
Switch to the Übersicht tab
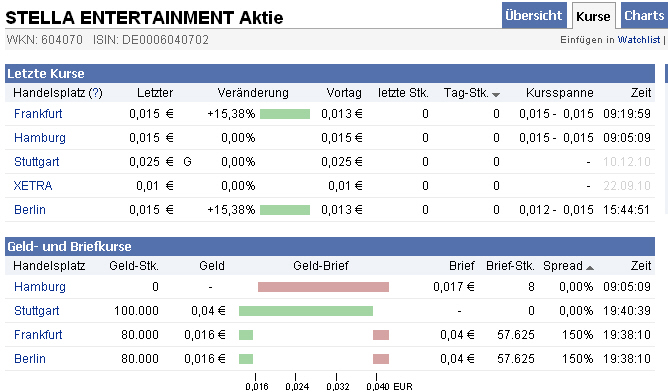(534, 15)
